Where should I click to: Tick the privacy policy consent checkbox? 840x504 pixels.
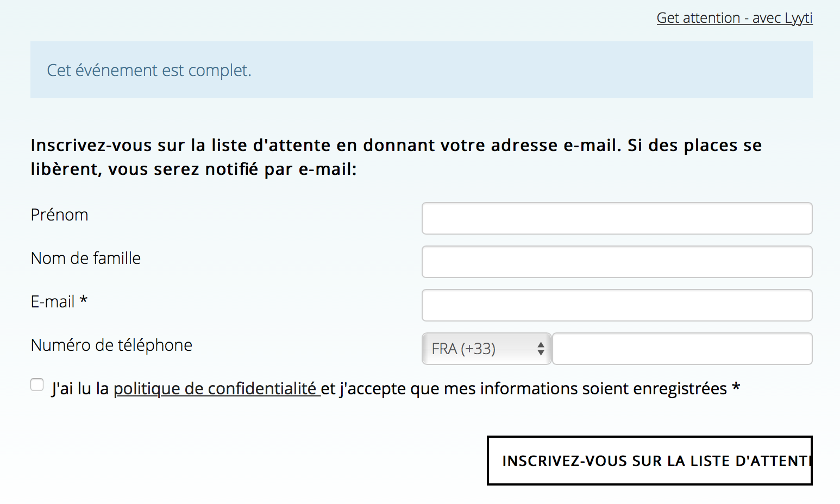37,385
